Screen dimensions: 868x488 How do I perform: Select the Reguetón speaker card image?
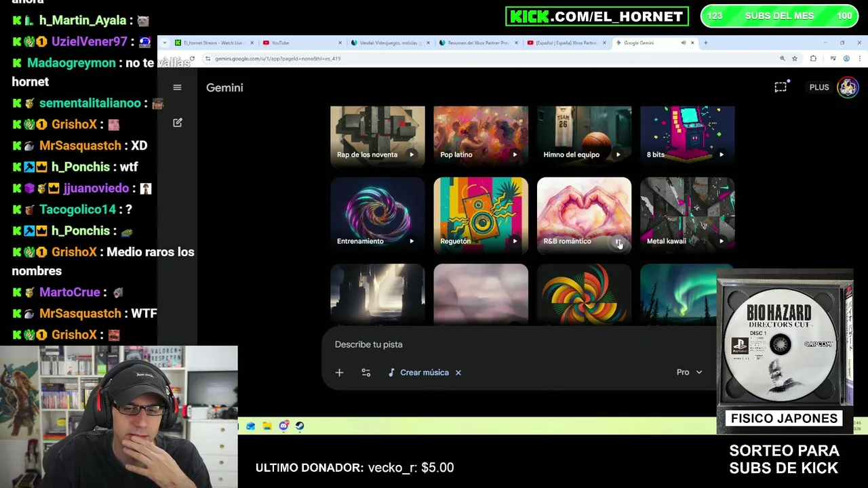[x=481, y=215]
